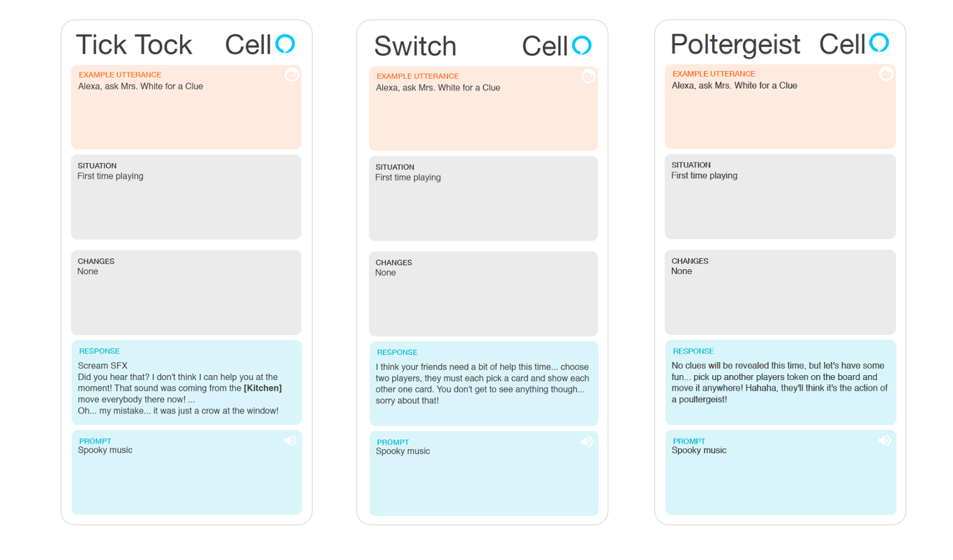Screen dimensions: 953x560
Task: Select the Poltergeist card title
Action: point(735,44)
